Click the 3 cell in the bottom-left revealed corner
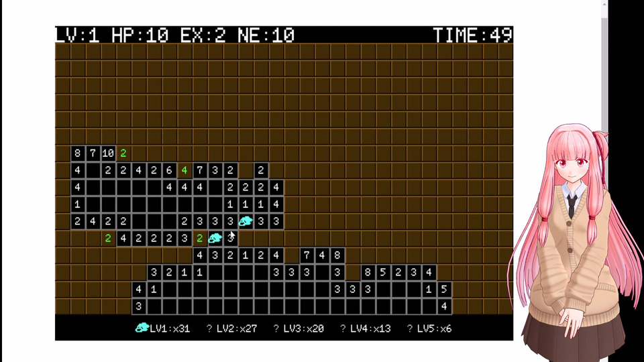The width and height of the screenshot is (644, 362). click(x=138, y=306)
